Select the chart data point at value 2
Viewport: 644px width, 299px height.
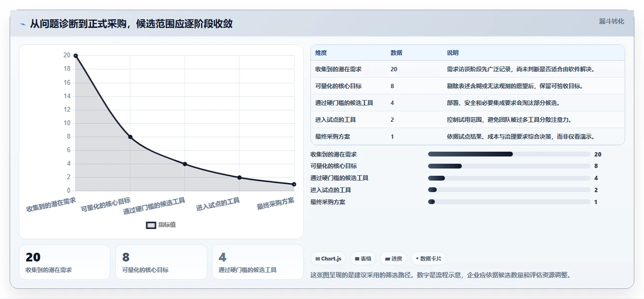tap(240, 177)
